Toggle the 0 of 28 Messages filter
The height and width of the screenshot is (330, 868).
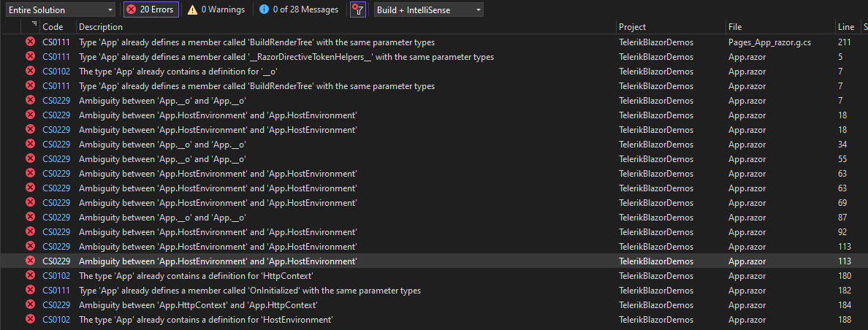(297, 9)
